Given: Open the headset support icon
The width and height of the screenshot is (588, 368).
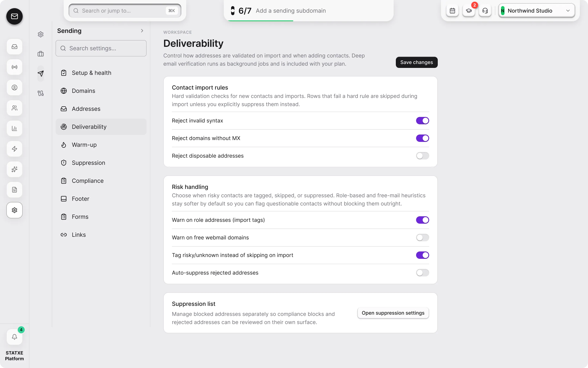Looking at the screenshot, I should point(485,11).
